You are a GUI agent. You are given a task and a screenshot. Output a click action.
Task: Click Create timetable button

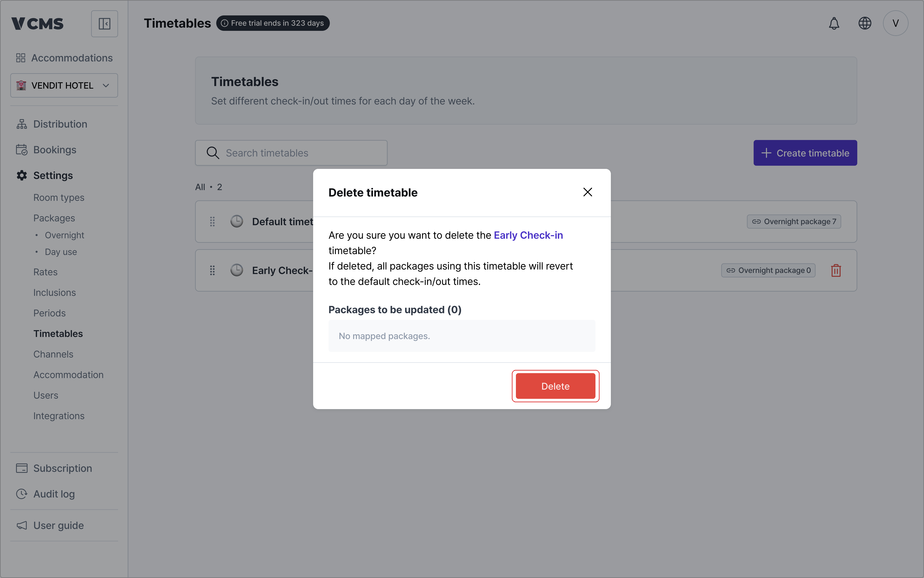pyautogui.click(x=805, y=153)
